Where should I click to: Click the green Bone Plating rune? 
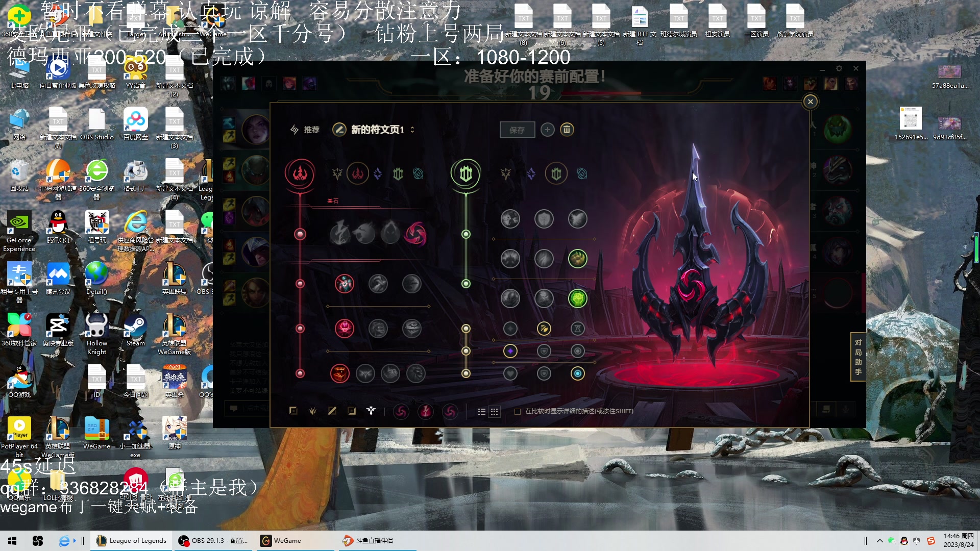coord(578,259)
